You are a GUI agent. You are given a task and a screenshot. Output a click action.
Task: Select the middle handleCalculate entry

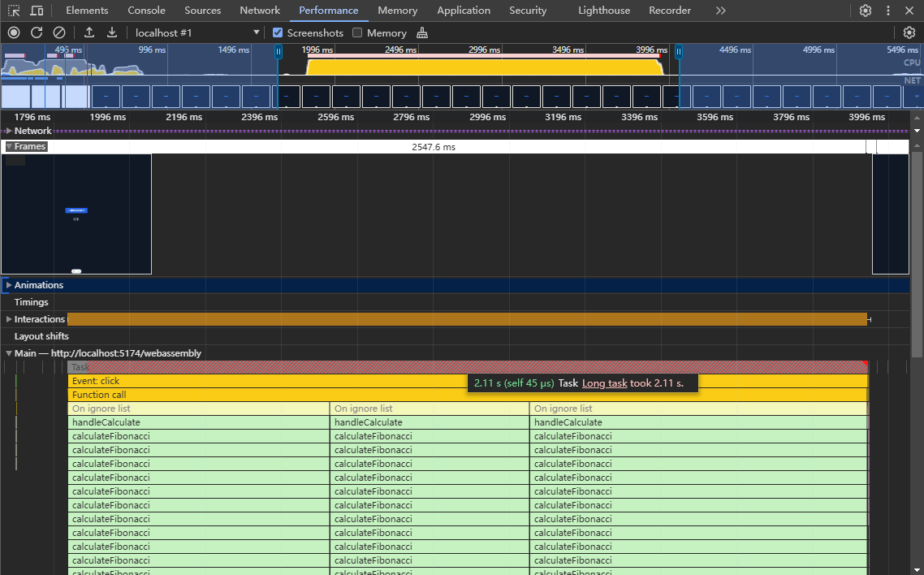click(430, 422)
